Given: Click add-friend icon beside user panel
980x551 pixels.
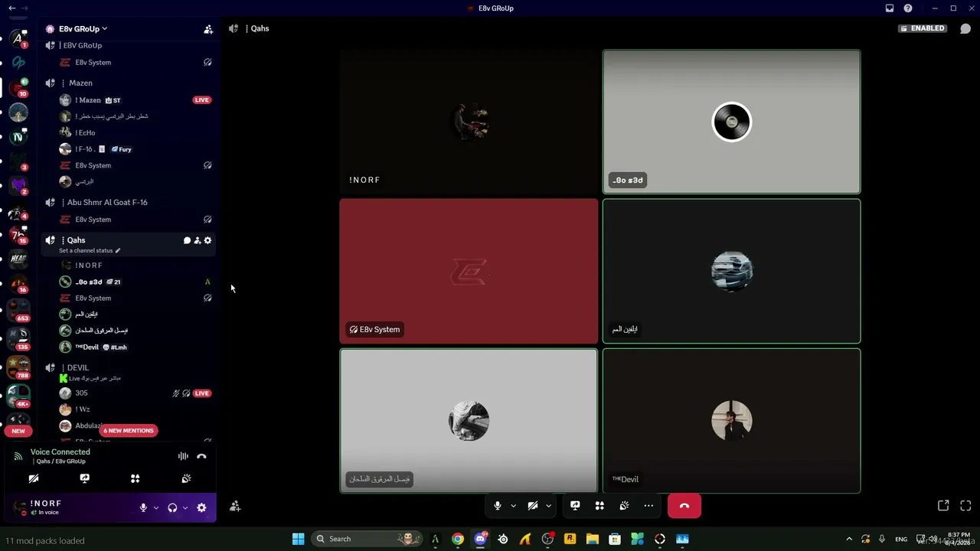Looking at the screenshot, I should tap(235, 506).
